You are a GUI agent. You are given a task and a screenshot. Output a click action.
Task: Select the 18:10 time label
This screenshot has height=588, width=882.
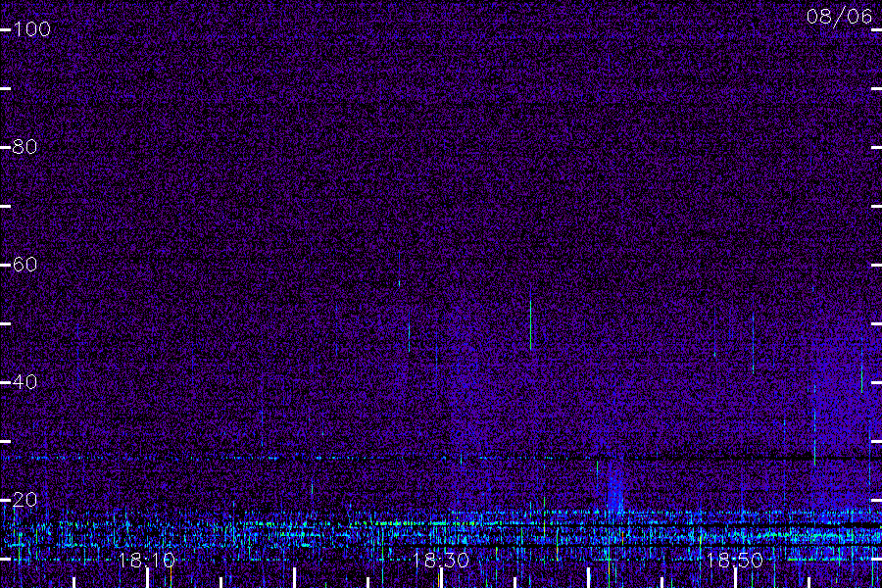pyautogui.click(x=147, y=560)
